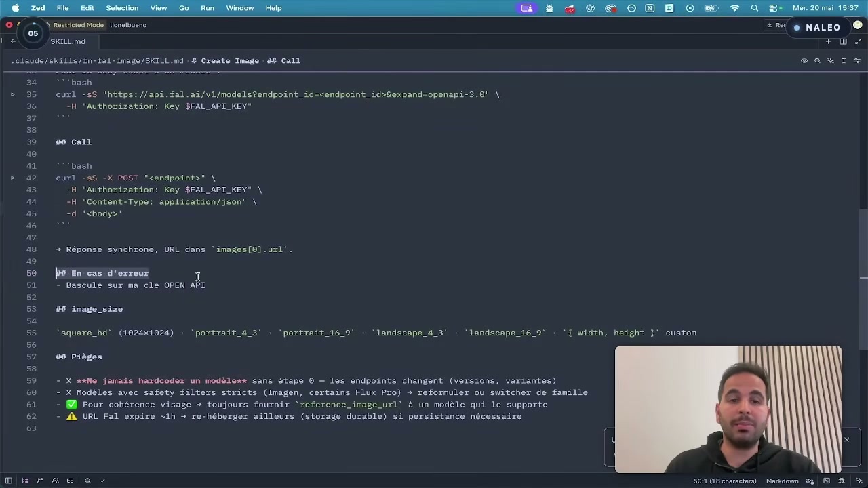Open macOS Control Center icon
This screenshot has height=488, width=868.
(x=773, y=8)
